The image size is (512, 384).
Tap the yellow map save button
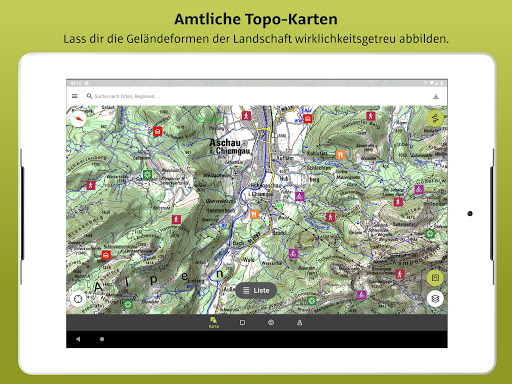point(435,277)
